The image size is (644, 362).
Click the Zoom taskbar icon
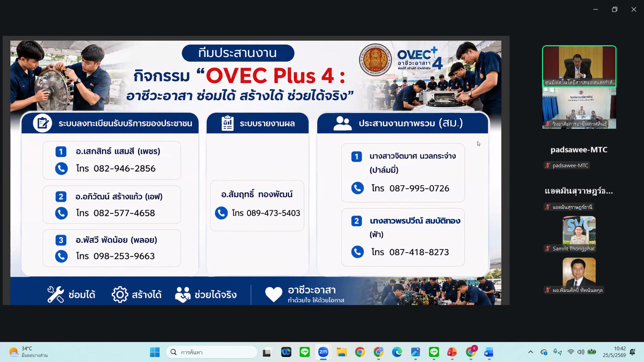323,352
